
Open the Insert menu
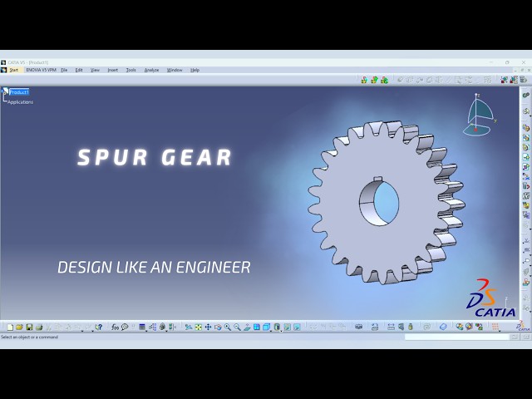[x=113, y=70]
